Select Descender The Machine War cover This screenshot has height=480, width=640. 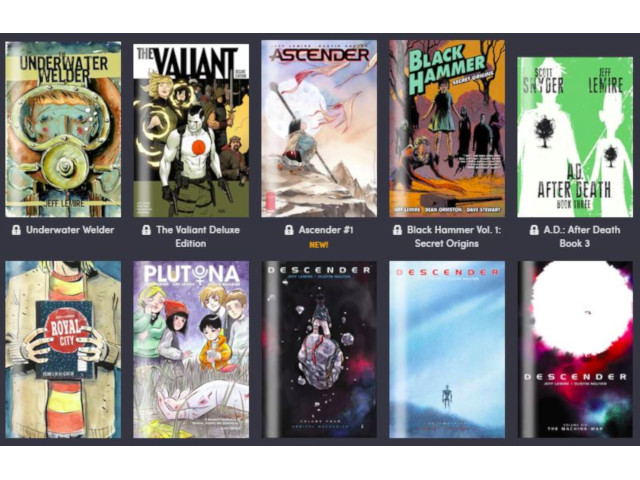click(x=575, y=350)
